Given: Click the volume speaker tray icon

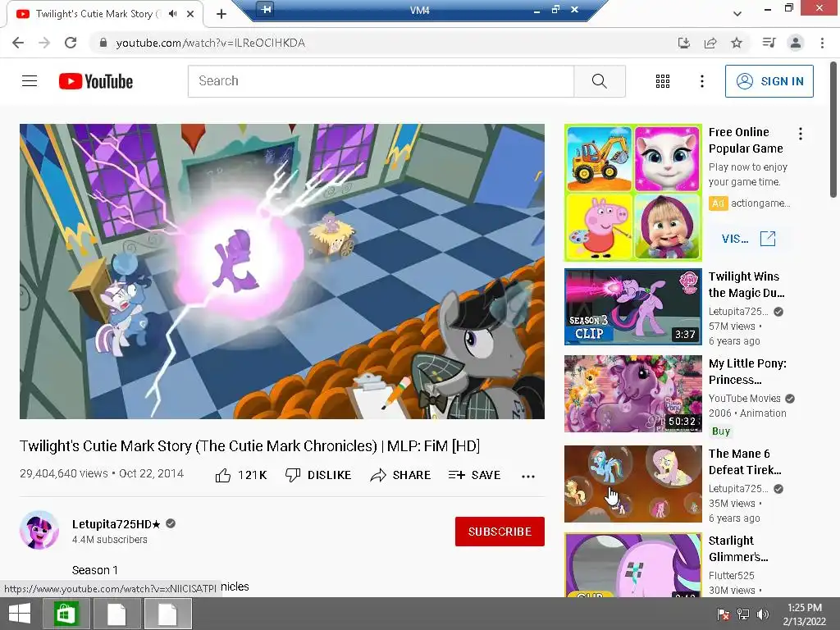Looking at the screenshot, I should (763, 614).
